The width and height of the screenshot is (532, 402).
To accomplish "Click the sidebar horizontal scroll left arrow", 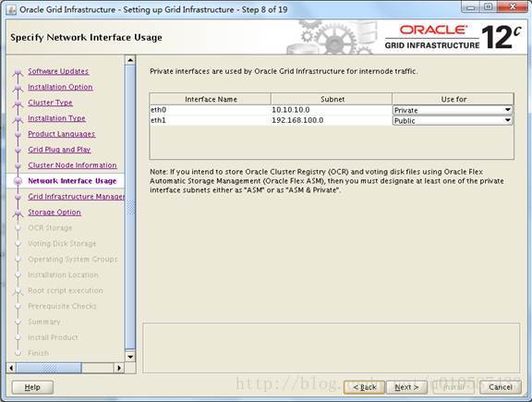I will [x=11, y=368].
